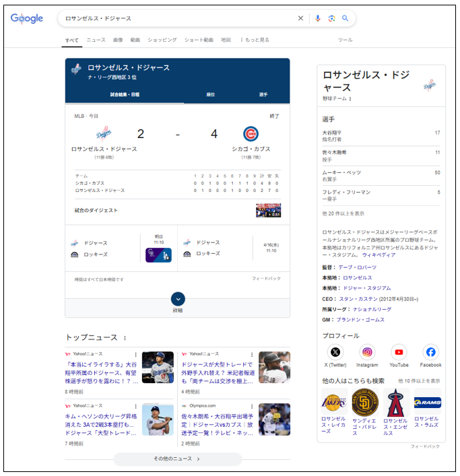Open the 4/16(水) ドジャース vs ロッキーズ game
Viewport: 460px width, 476px height.
point(234,248)
